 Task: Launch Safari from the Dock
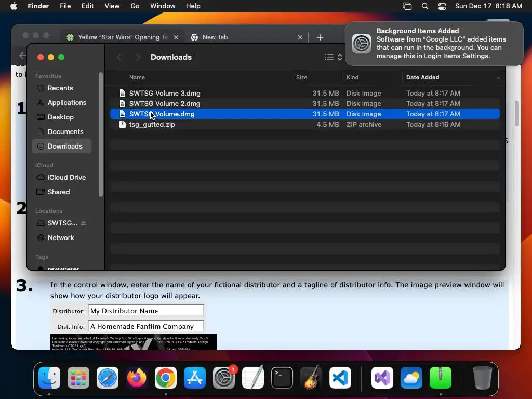click(x=108, y=377)
